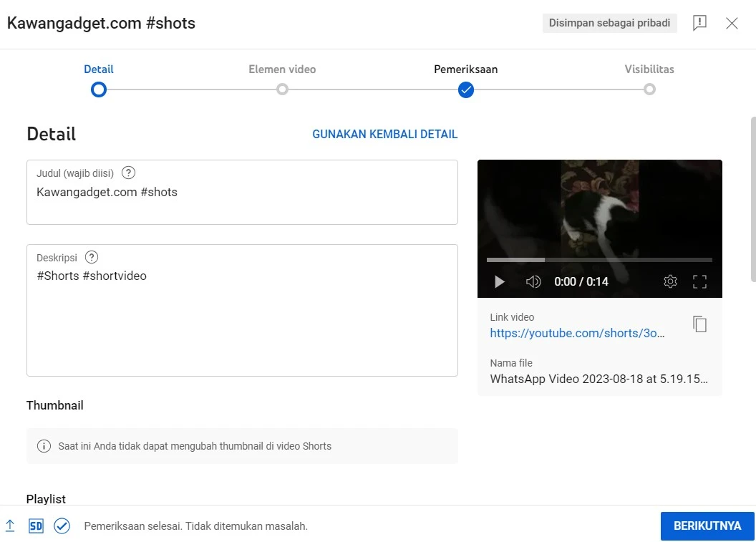
Task: Click into the Deskripsi description field
Action: coord(242,310)
